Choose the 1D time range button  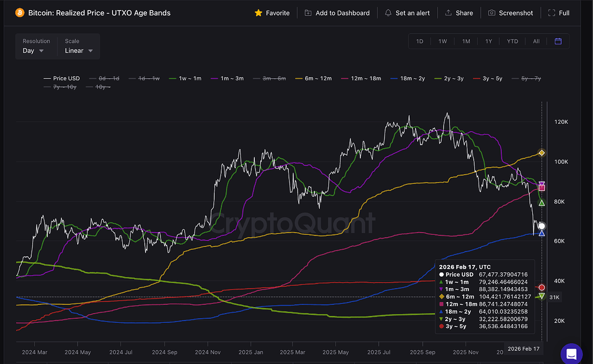(x=420, y=41)
